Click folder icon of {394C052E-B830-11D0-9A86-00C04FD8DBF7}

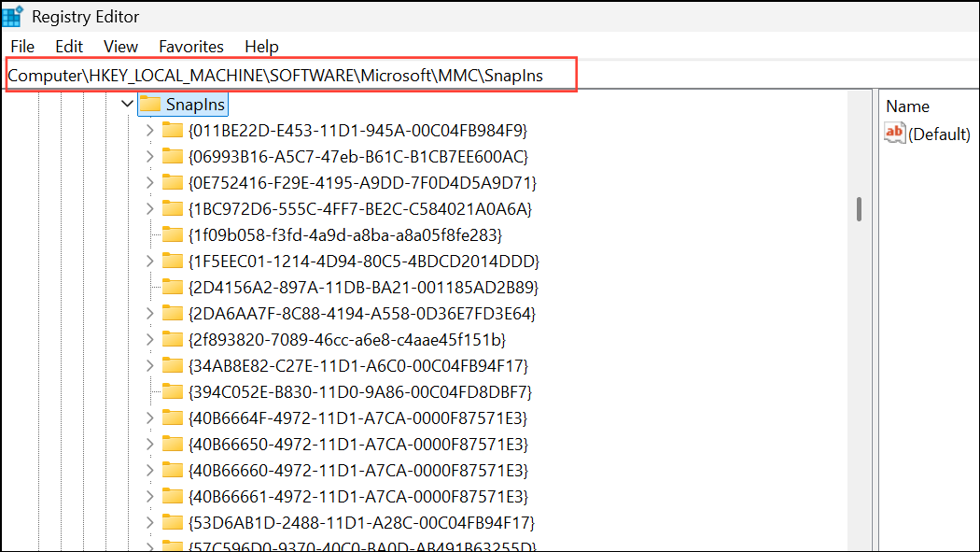pos(173,391)
